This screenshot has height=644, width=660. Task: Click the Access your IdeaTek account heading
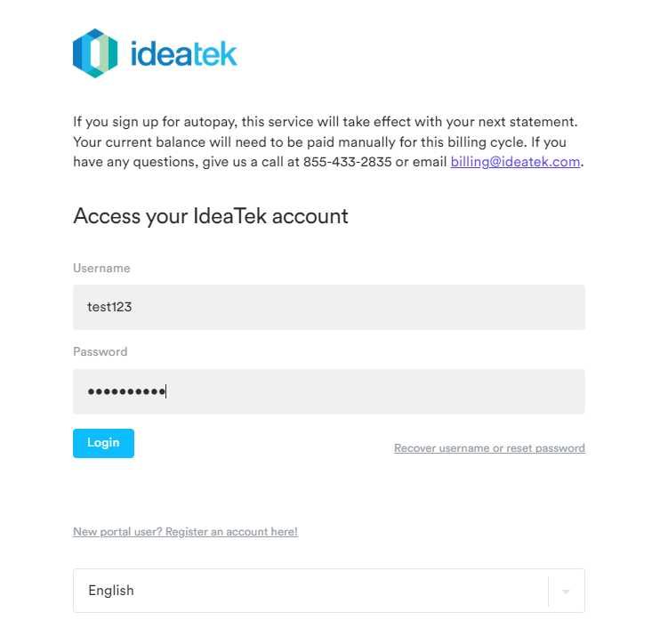pyautogui.click(x=211, y=216)
